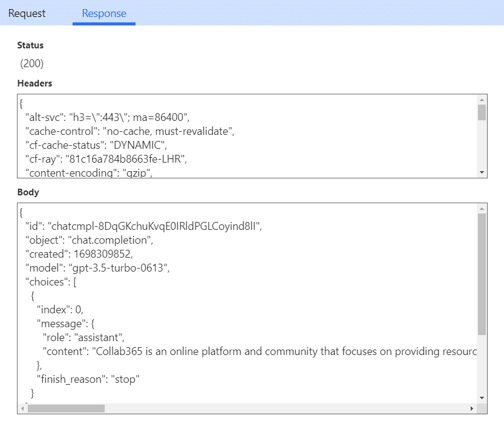Switch to the Request tab

tap(27, 13)
